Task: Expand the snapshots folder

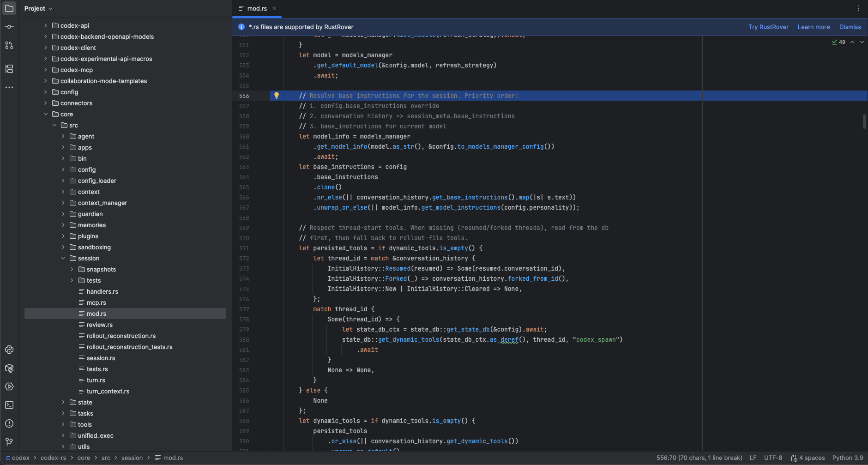Action: pyautogui.click(x=72, y=269)
